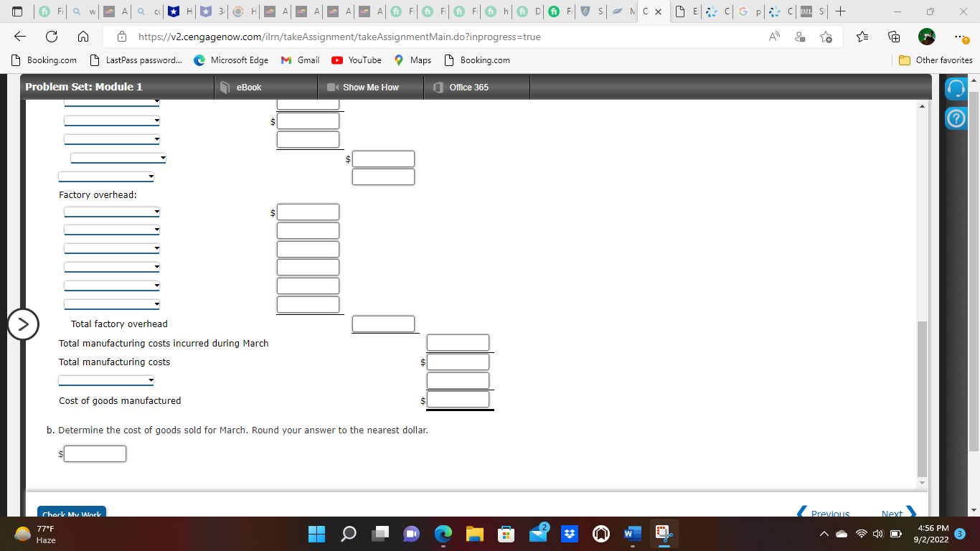980x551 pixels.
Task: Open the notification center badge
Action: click(x=961, y=534)
